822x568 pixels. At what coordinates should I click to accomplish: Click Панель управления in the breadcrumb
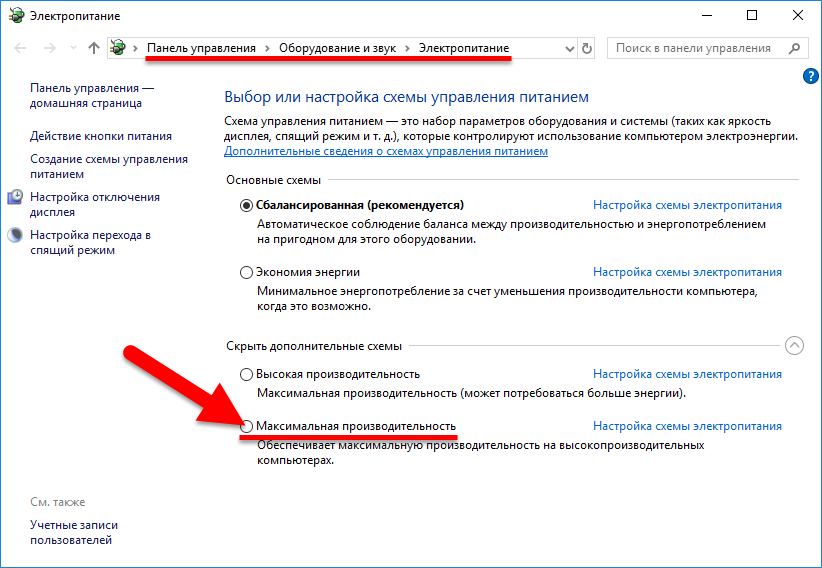(201, 48)
